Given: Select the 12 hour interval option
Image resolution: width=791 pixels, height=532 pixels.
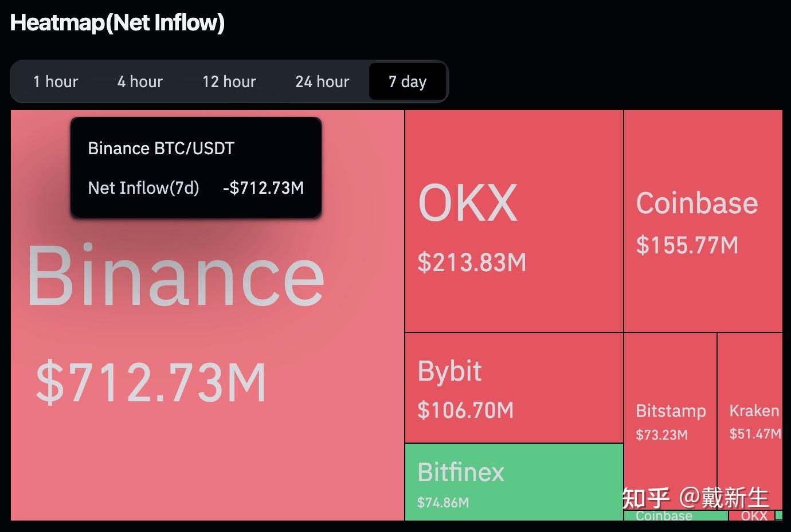Looking at the screenshot, I should click(229, 81).
